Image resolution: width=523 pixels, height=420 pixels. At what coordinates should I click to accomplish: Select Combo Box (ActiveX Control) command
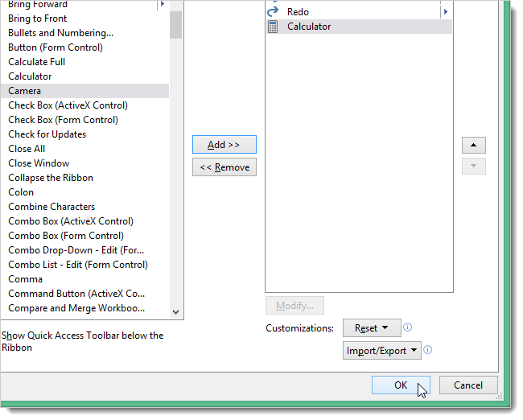(x=84, y=221)
